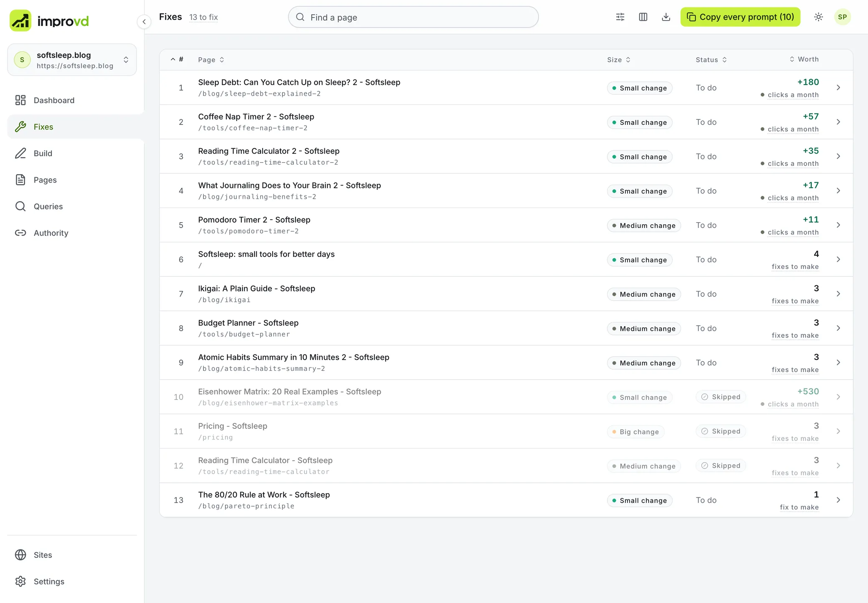The height and width of the screenshot is (603, 868).
Task: Click the Fixes wrench icon
Action: [20, 127]
